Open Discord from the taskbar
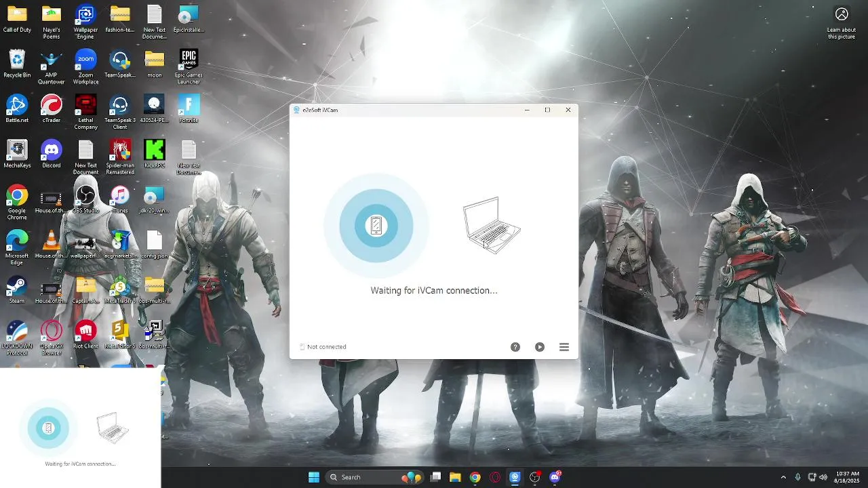This screenshot has height=488, width=868. (x=555, y=477)
